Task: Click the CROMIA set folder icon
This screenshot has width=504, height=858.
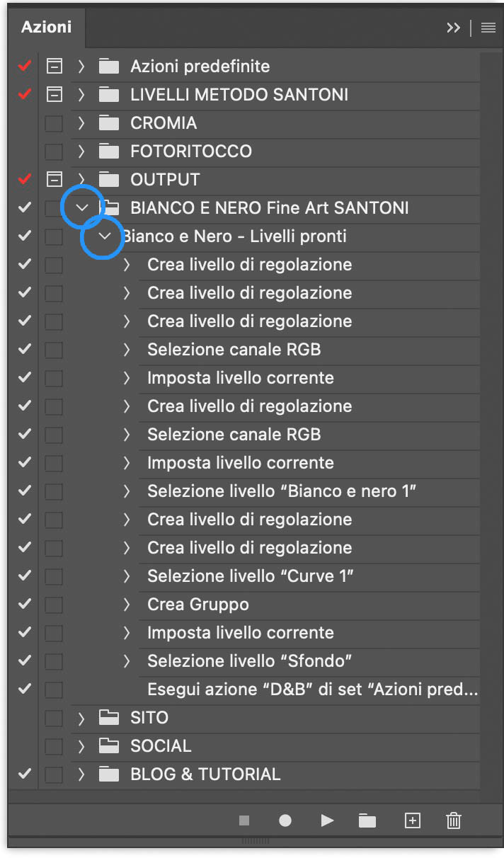Action: coord(108,123)
